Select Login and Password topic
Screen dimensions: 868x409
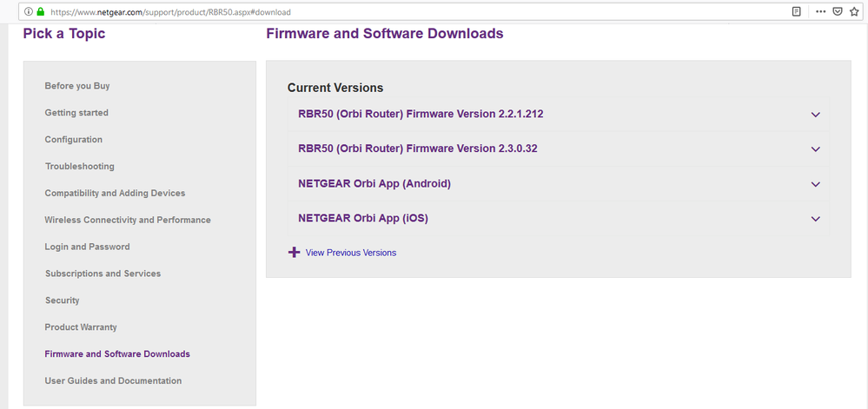pyautogui.click(x=88, y=247)
